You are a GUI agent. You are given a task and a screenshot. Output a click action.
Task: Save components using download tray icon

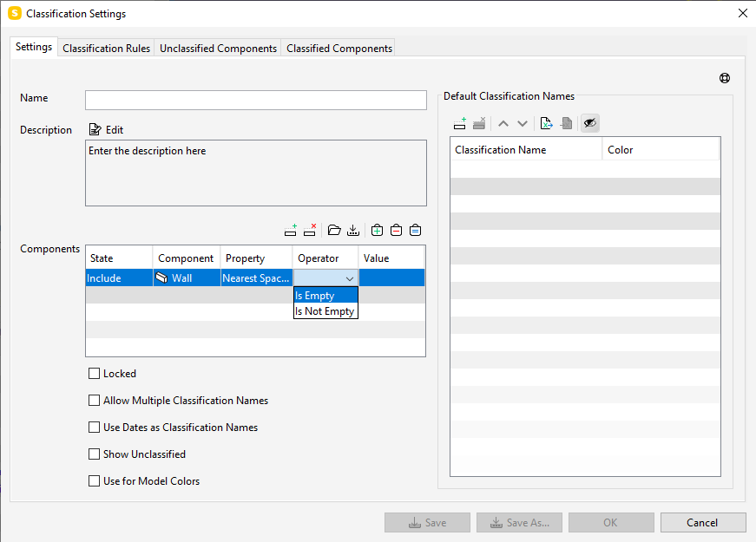point(353,231)
